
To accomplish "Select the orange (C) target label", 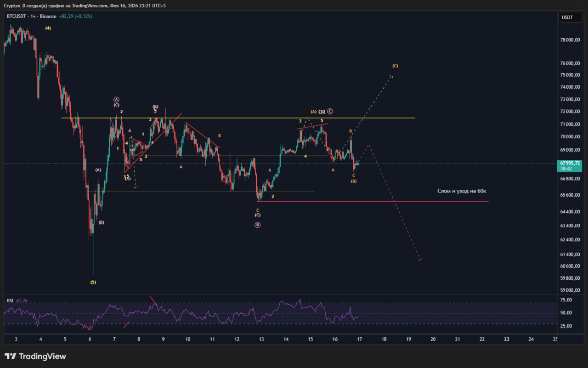I will [395, 66].
